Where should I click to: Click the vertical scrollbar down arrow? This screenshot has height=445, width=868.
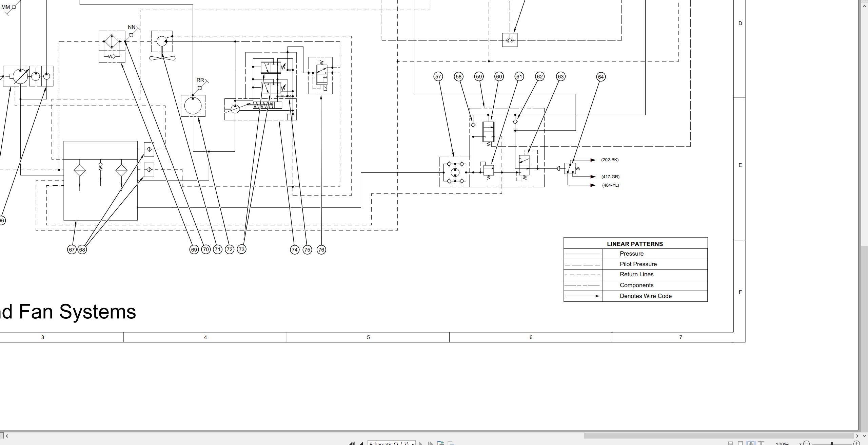[865, 435]
